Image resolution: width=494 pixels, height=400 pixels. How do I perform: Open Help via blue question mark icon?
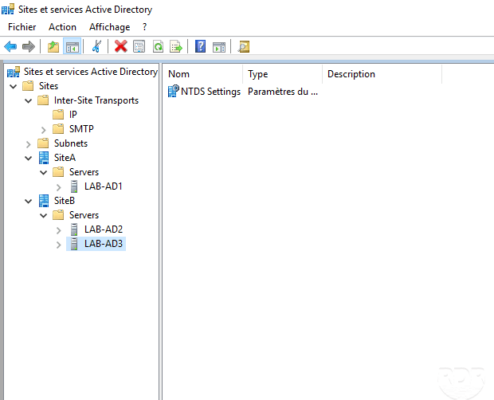[x=200, y=46]
